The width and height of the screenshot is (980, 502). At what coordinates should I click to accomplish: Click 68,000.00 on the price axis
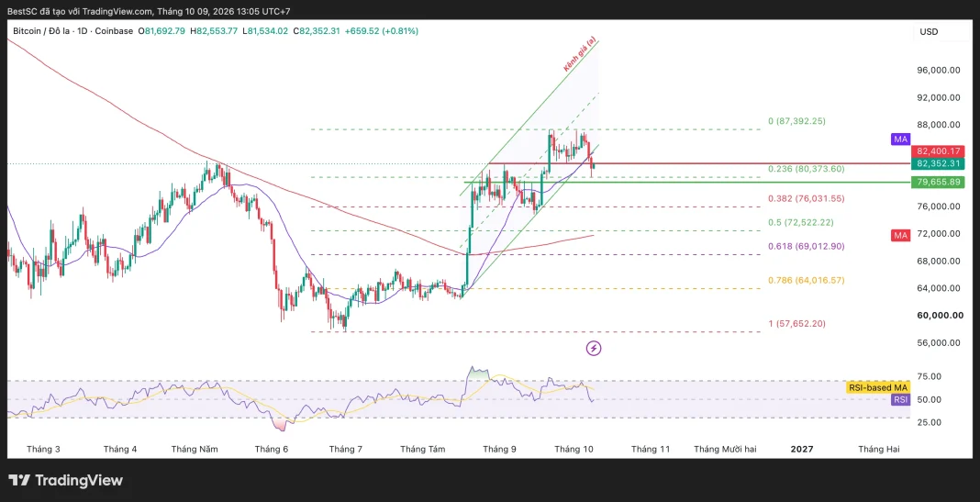click(938, 261)
